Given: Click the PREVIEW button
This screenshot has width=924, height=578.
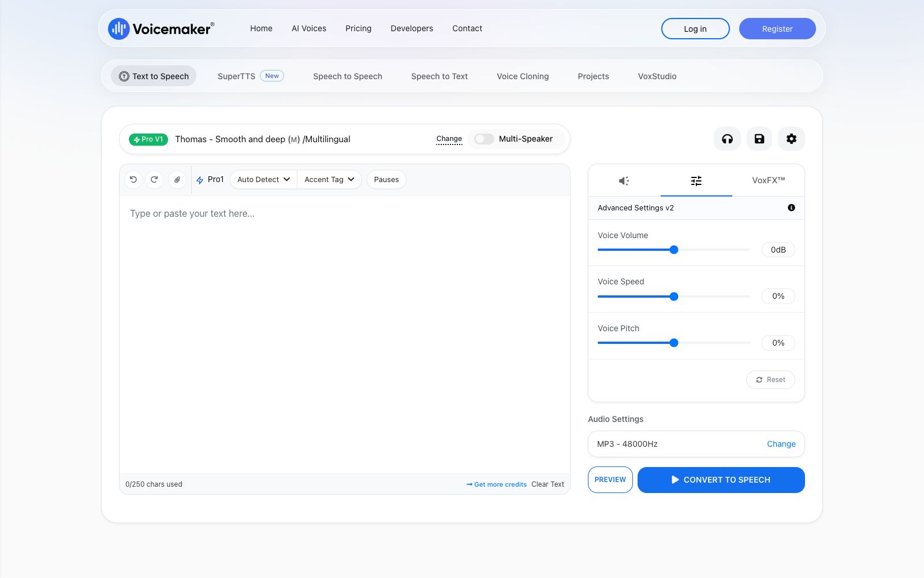Looking at the screenshot, I should (x=610, y=480).
